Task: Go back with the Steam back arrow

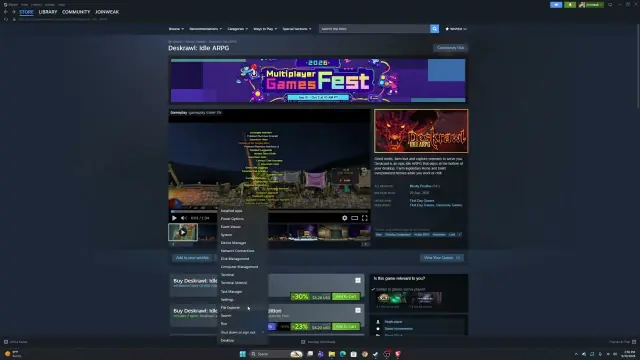Action: click(6, 12)
